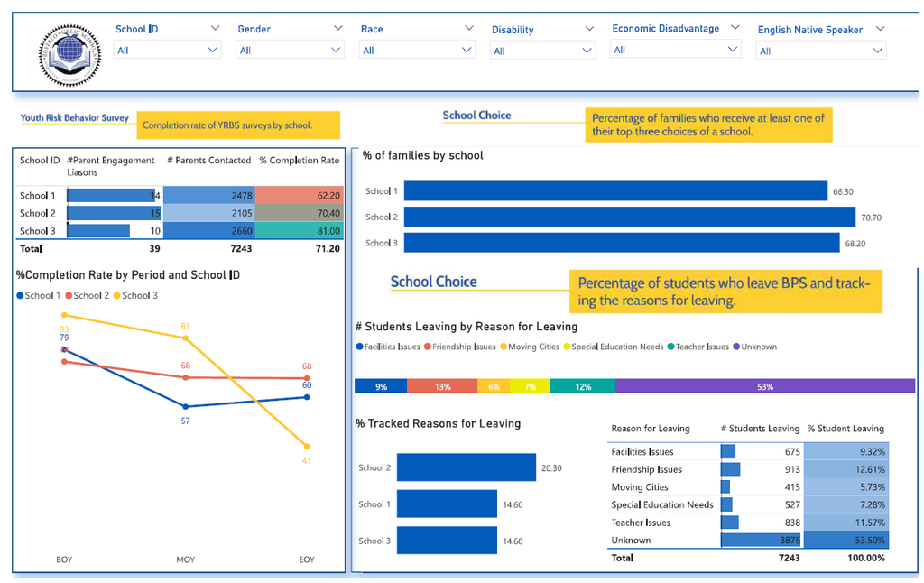The width and height of the screenshot is (924, 583).
Task: Collapse the Race slicer header chevron
Action: coord(469,28)
